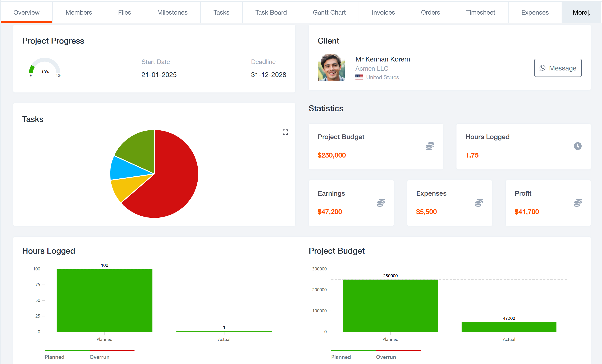Screen dimensions: 602x364
Task: Click the coins icon in Project Budget card
Action: pos(430,146)
